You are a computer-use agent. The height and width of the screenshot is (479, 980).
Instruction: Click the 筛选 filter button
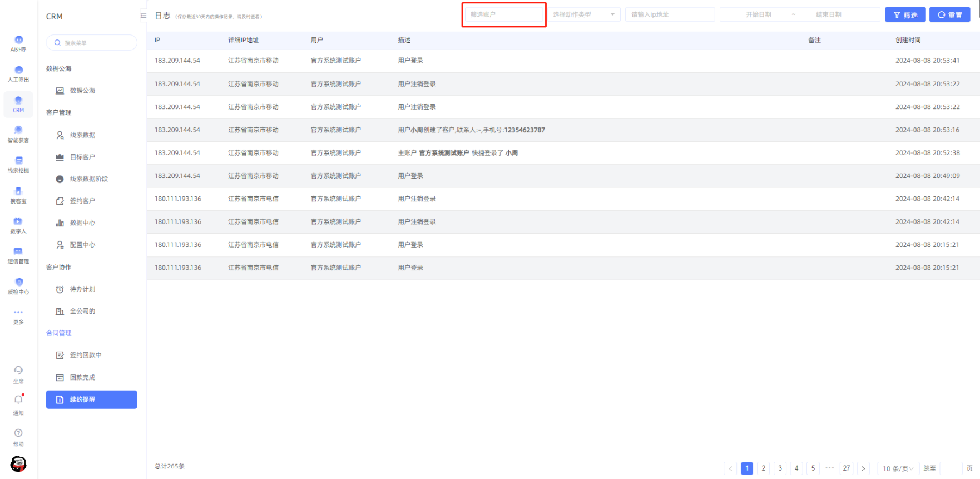[x=905, y=15]
